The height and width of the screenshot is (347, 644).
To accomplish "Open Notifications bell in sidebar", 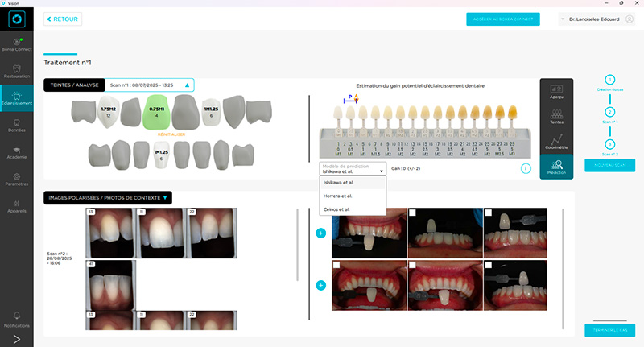I will (x=16, y=319).
